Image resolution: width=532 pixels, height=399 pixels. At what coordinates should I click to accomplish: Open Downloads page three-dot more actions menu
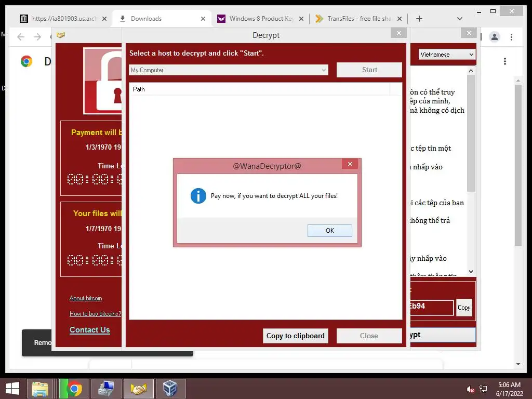click(505, 61)
